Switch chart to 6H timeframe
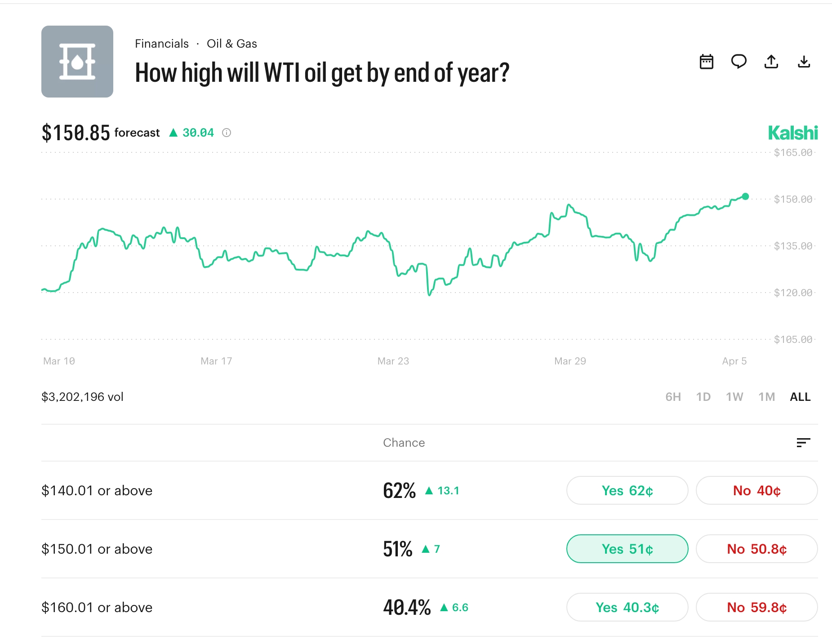832x644 pixels. coord(673,397)
